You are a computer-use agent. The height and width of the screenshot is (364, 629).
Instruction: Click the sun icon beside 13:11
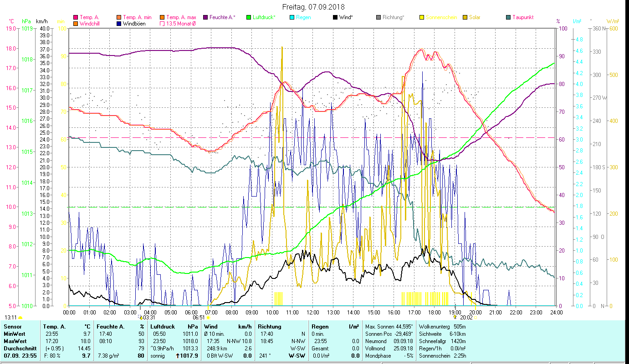click(20, 318)
